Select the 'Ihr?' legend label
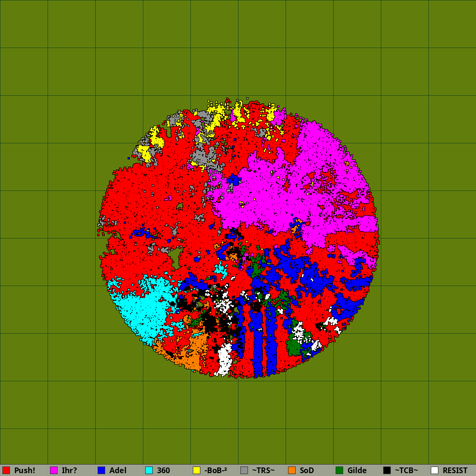This screenshot has width=476, height=476. tap(69, 470)
